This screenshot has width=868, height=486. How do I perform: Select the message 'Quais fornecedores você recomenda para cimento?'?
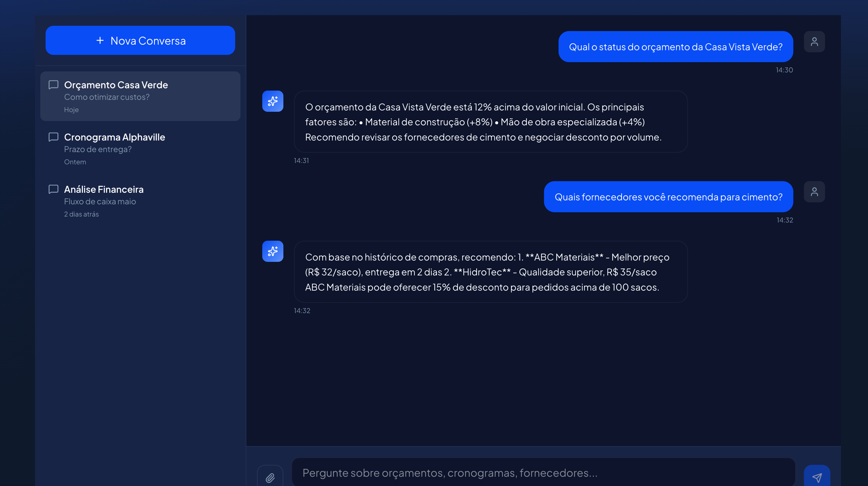tap(669, 197)
